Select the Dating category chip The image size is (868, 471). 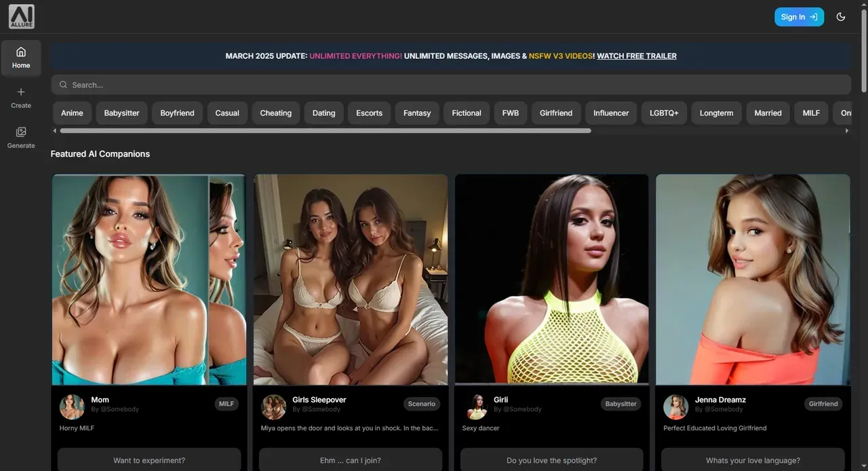[323, 113]
